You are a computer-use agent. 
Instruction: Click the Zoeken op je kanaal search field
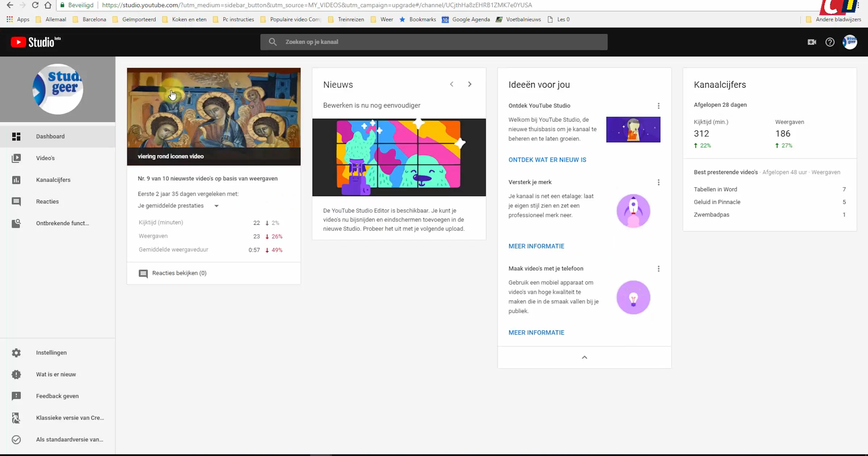[x=434, y=42]
